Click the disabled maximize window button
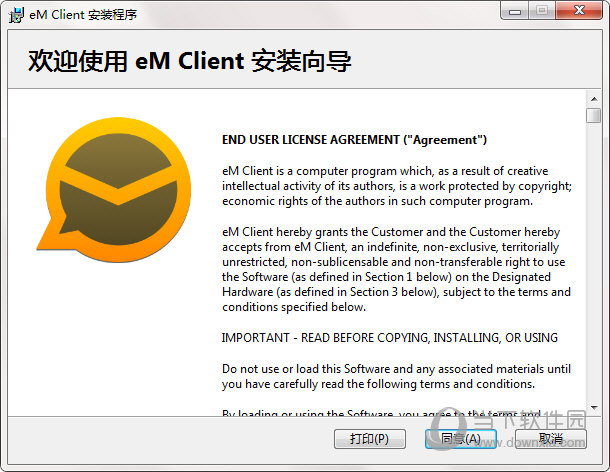The height and width of the screenshot is (472, 610). coord(542,11)
